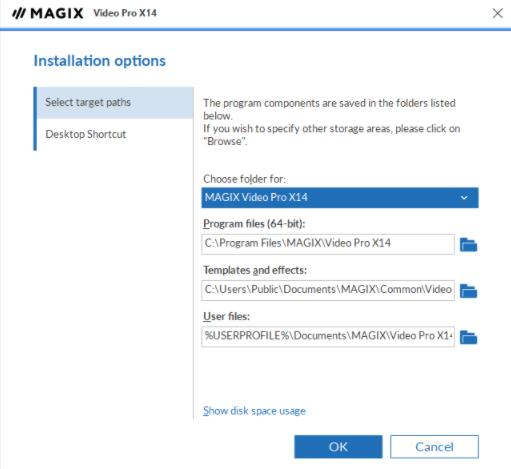The width and height of the screenshot is (511, 469).
Task: Click the Installation options heading
Action: (x=100, y=61)
